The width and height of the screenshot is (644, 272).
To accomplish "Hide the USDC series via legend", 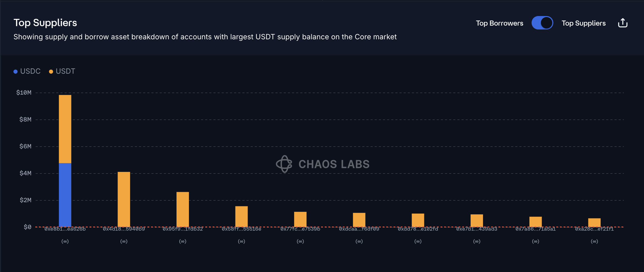I will pyautogui.click(x=30, y=71).
